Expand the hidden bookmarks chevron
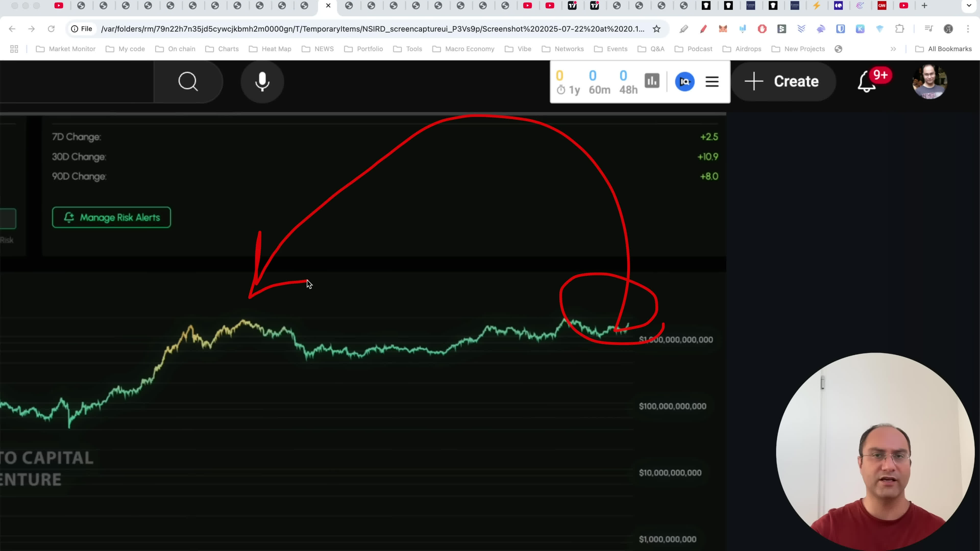The width and height of the screenshot is (980, 551). tap(893, 49)
